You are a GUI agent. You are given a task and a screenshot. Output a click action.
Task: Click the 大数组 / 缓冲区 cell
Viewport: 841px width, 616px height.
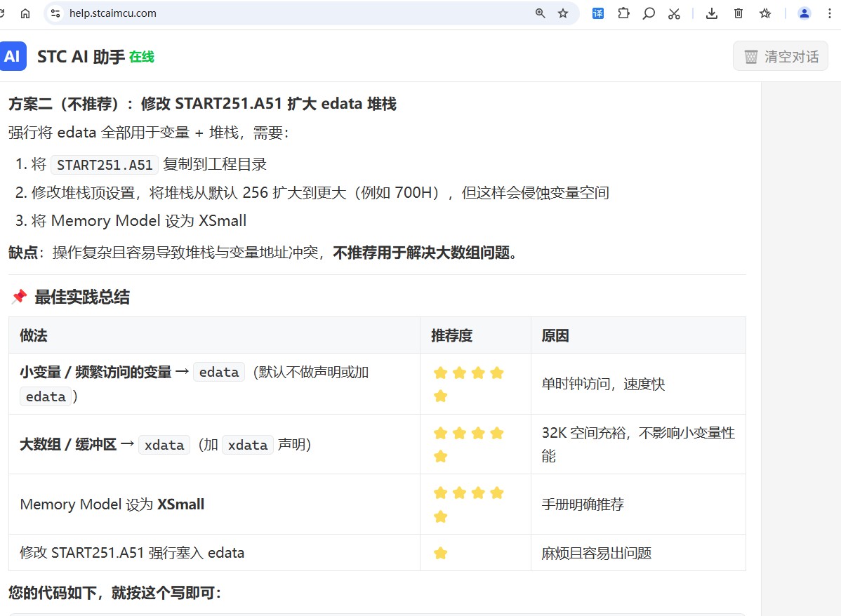coord(214,444)
